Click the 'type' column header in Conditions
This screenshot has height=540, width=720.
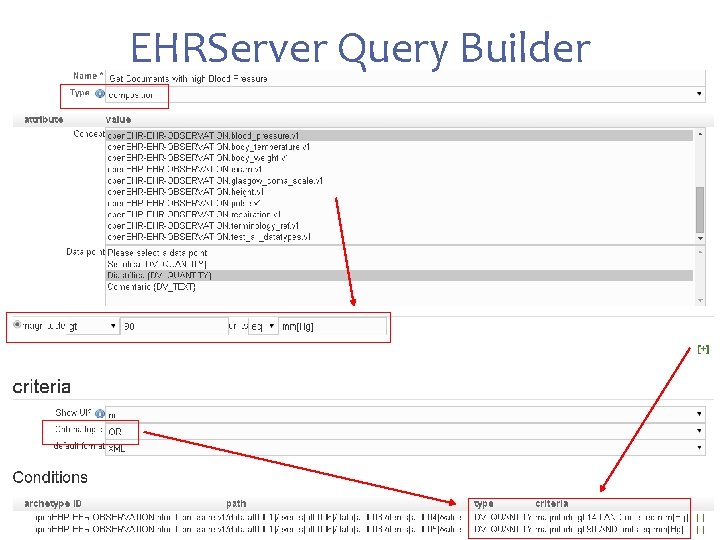483,504
